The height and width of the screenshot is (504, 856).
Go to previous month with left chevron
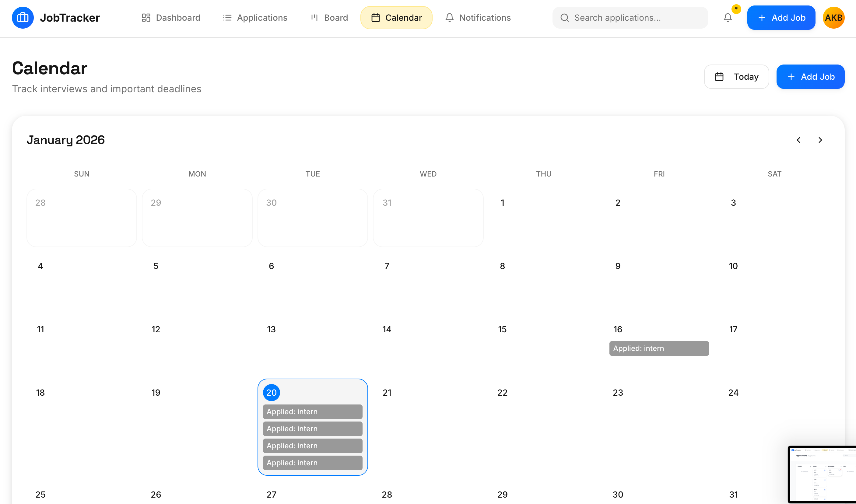[798, 140]
